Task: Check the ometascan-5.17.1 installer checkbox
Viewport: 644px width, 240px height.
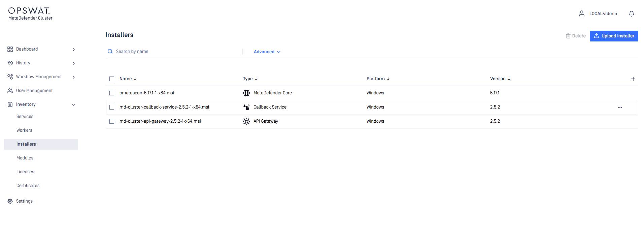Action: click(x=112, y=93)
